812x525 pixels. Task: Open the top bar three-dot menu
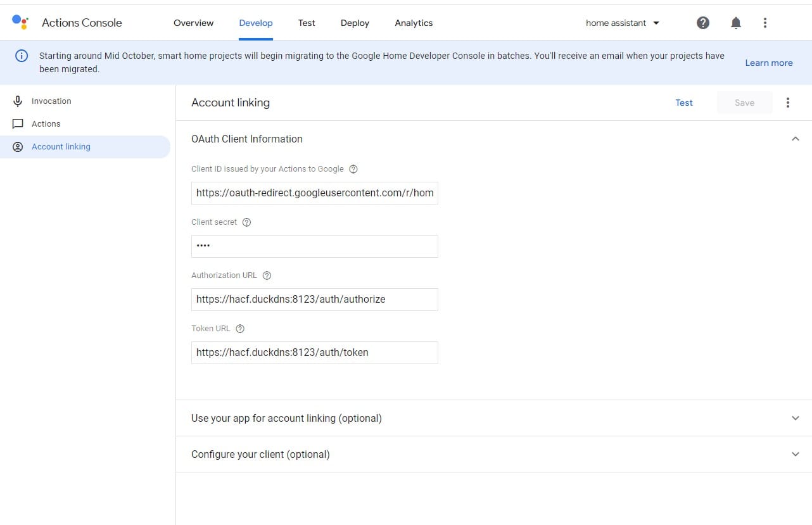[x=765, y=23]
